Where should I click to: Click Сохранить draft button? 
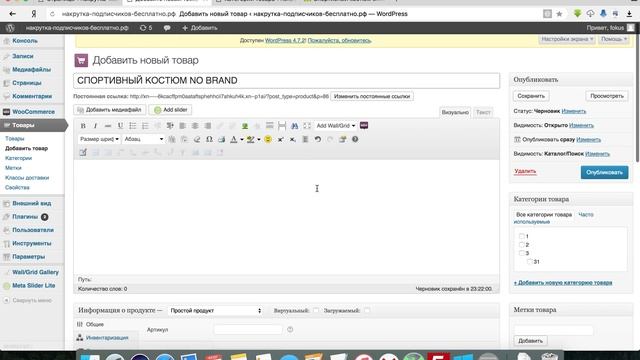[531, 96]
